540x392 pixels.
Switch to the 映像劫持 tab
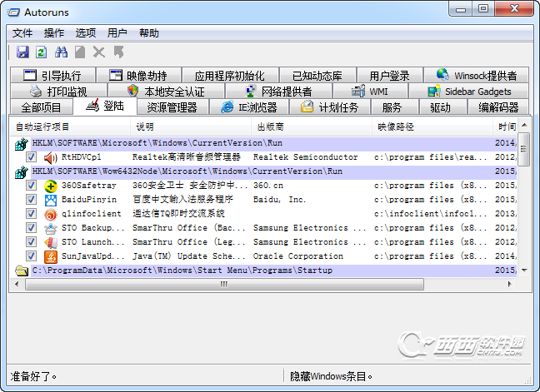[138, 75]
